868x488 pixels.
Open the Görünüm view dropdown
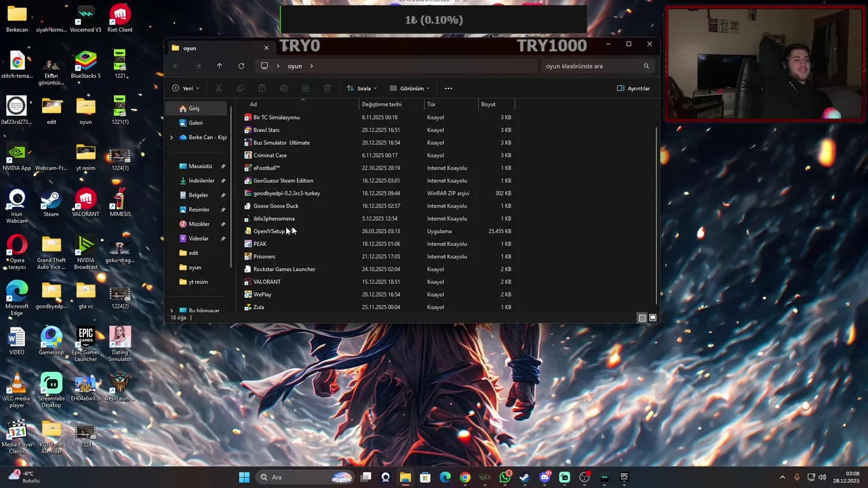point(410,88)
